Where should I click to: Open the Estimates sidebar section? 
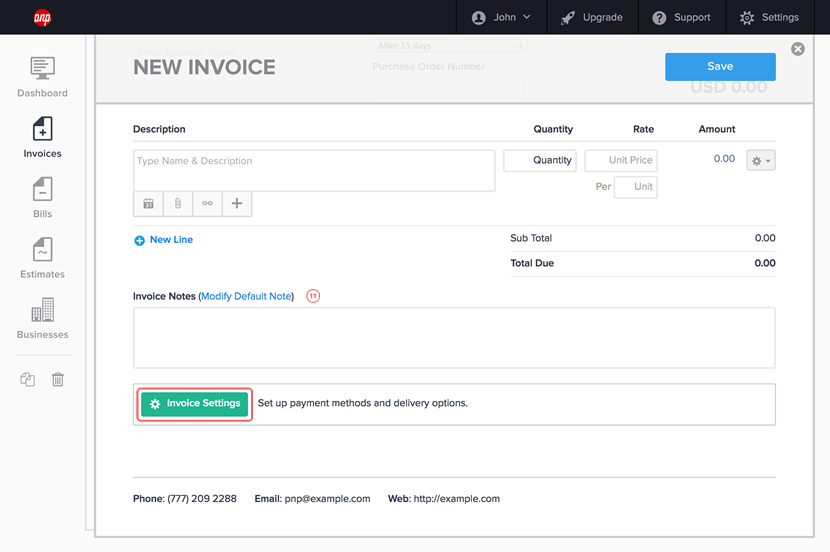(x=42, y=258)
